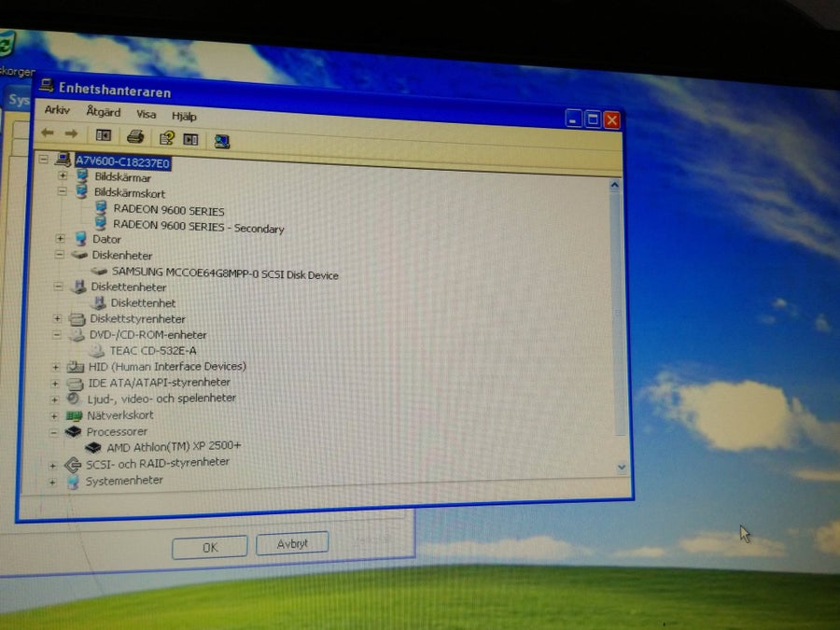Viewport: 840px width, 630px height.
Task: Click the OK button
Action: point(209,547)
